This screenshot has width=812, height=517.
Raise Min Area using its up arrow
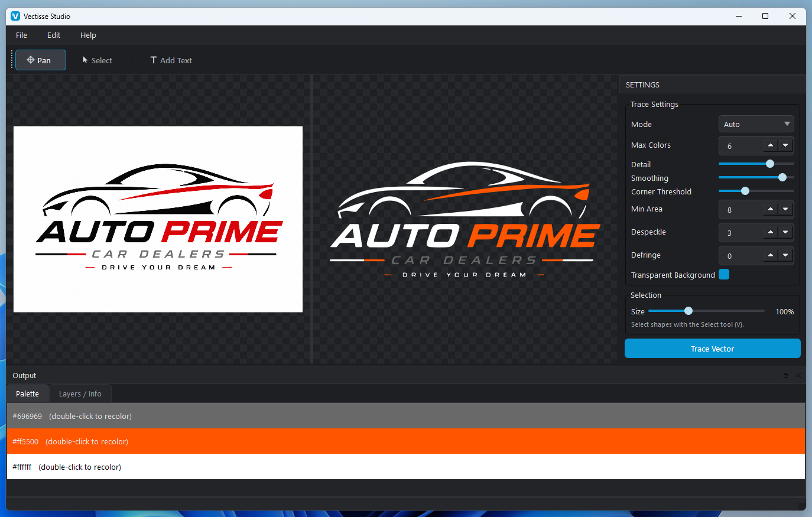pyautogui.click(x=771, y=209)
